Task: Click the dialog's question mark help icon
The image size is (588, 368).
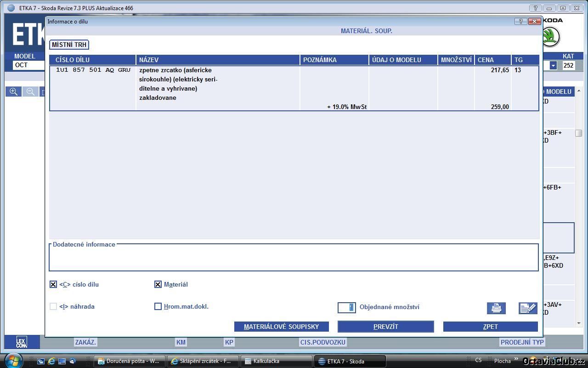Action: [x=520, y=21]
